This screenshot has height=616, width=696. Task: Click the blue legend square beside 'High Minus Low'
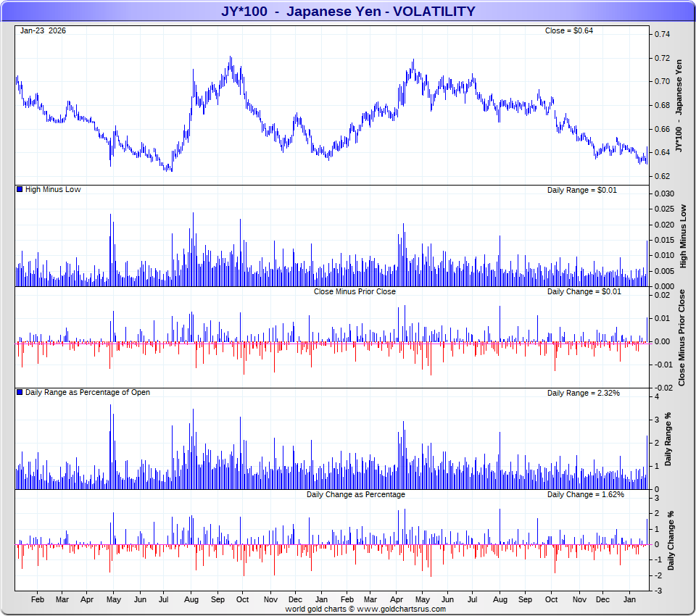[20, 189]
